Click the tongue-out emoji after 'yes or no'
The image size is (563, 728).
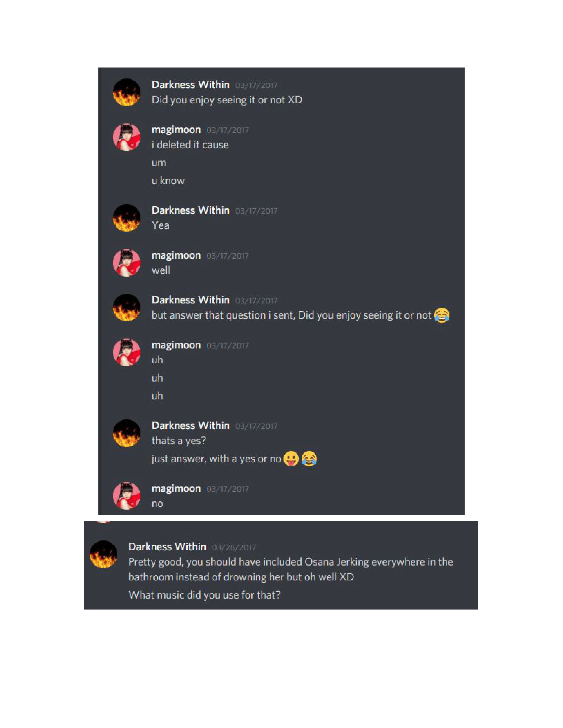click(x=291, y=459)
